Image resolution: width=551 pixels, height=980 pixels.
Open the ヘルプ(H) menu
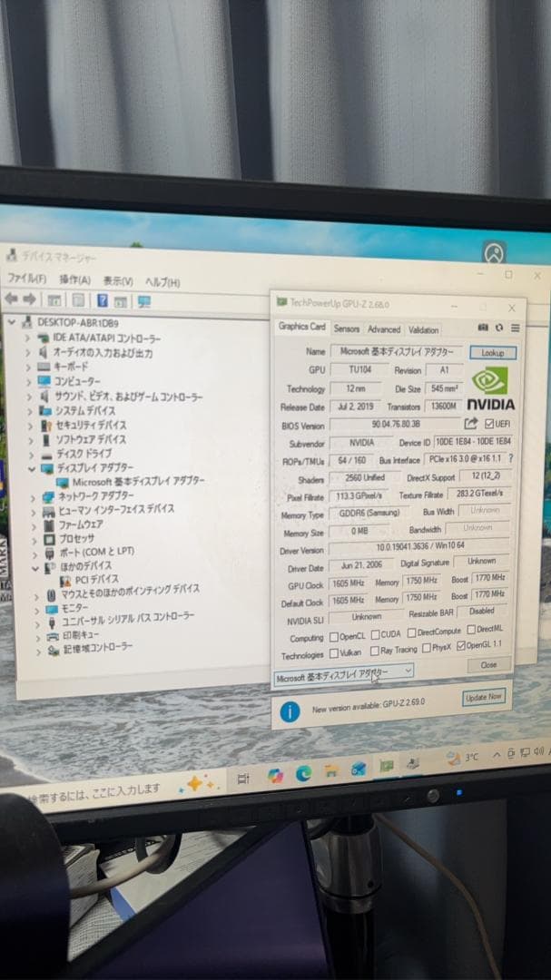point(162,282)
